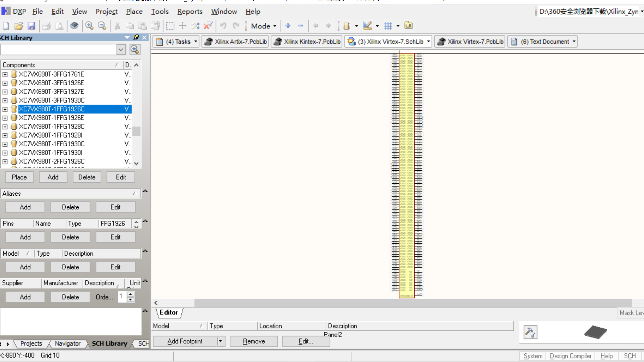
Task: Click the Order quantity spinner up arrow
Action: click(x=131, y=294)
